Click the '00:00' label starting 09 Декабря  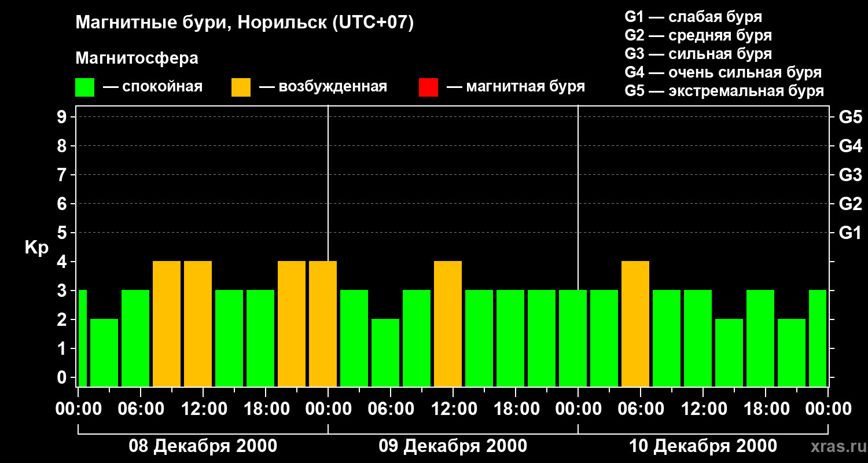point(328,409)
